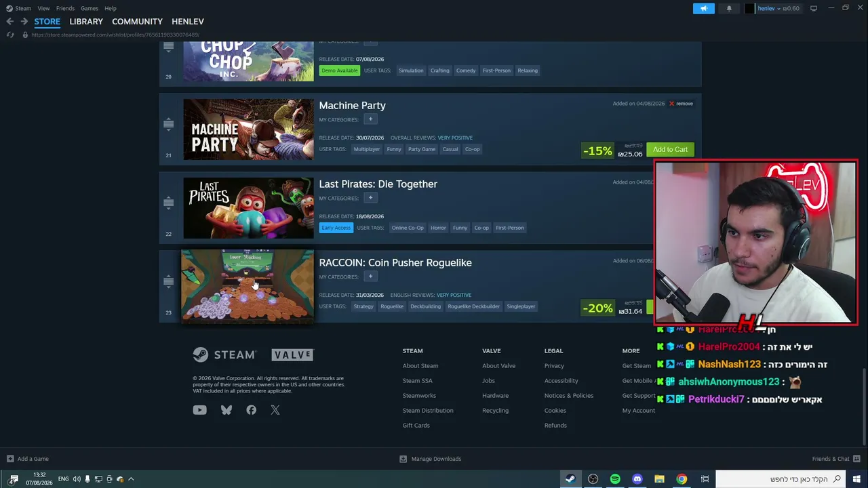
Task: Click the Early Access badge
Action: [x=336, y=228]
